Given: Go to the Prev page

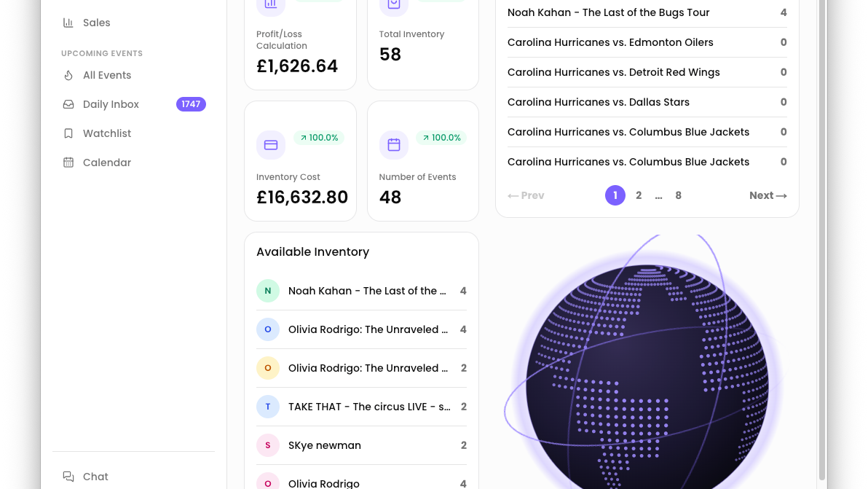Looking at the screenshot, I should [526, 195].
